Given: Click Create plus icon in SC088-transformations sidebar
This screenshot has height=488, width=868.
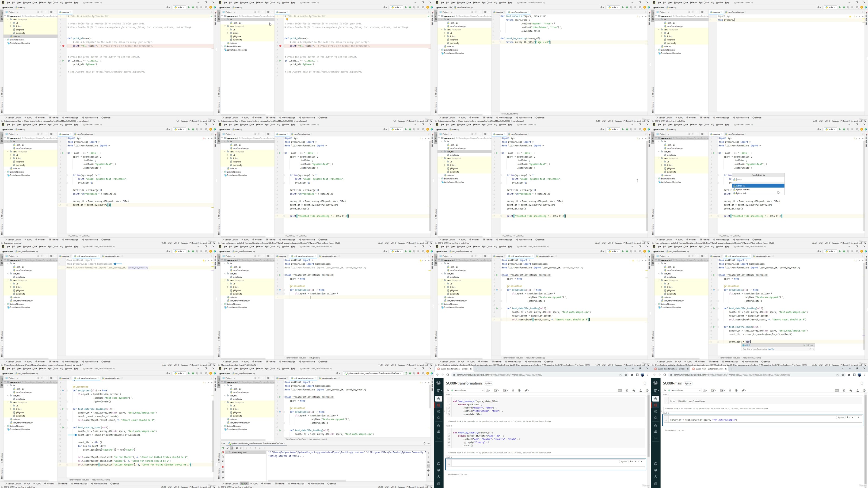Looking at the screenshot, I should (439, 399).
